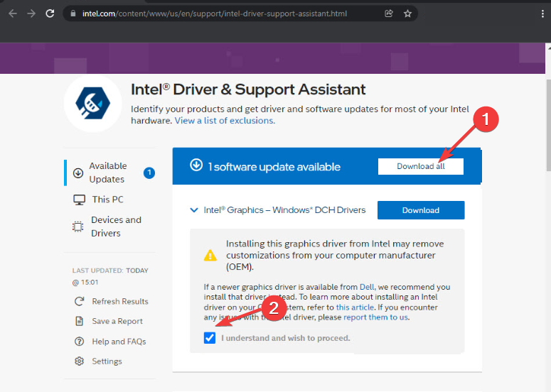Collapse Intel Graphics DCH Drivers chevron
Image resolution: width=551 pixels, height=392 pixels.
(193, 210)
